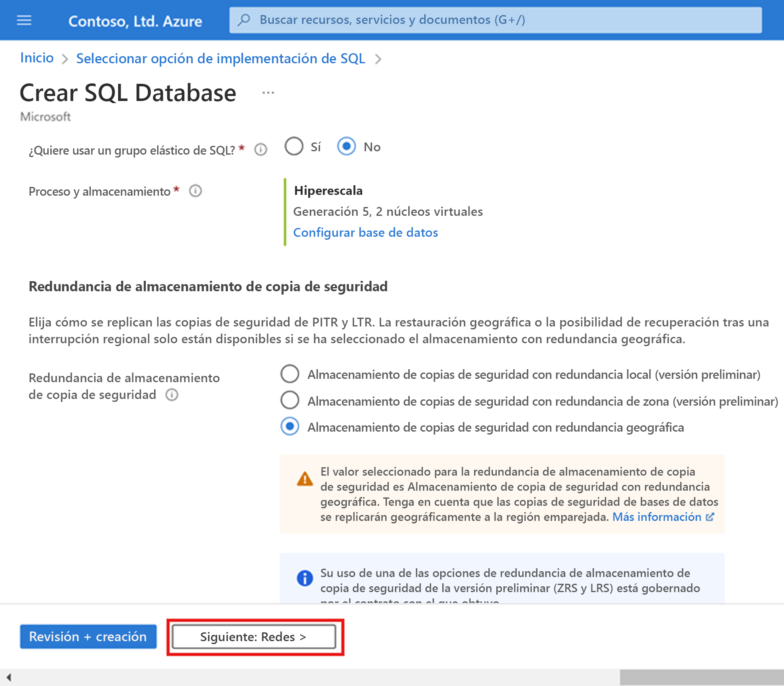Click the horizontal scrollbar thumb
Screen dimensions: 784x686
pyautogui.click(x=702, y=677)
